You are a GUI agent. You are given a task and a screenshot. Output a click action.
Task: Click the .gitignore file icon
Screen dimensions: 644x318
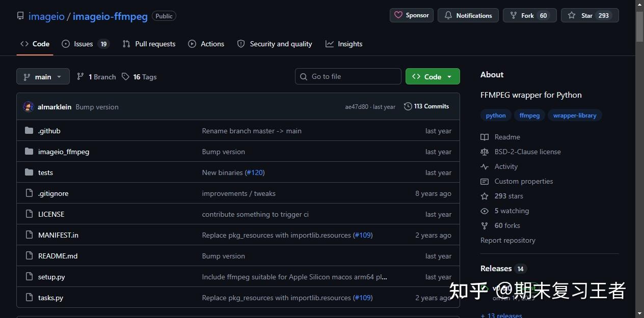(x=29, y=193)
